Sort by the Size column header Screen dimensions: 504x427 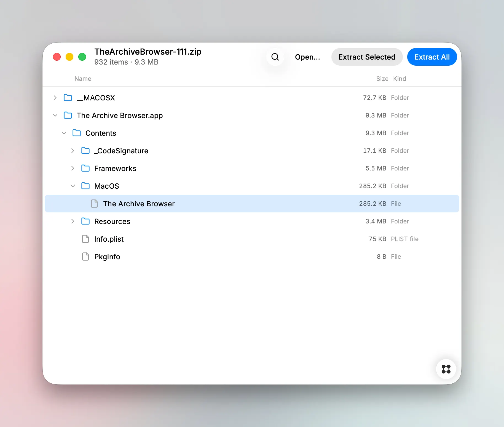coord(382,79)
